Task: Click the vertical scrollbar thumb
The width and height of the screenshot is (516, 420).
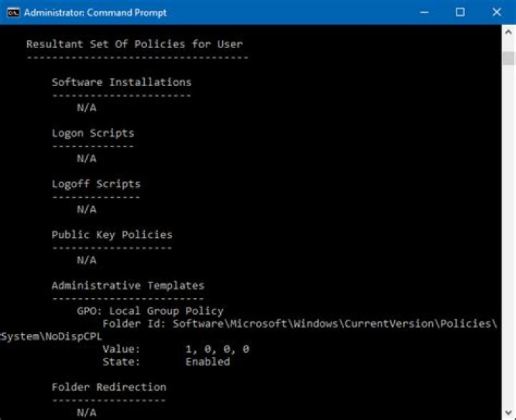Action: tap(508, 58)
